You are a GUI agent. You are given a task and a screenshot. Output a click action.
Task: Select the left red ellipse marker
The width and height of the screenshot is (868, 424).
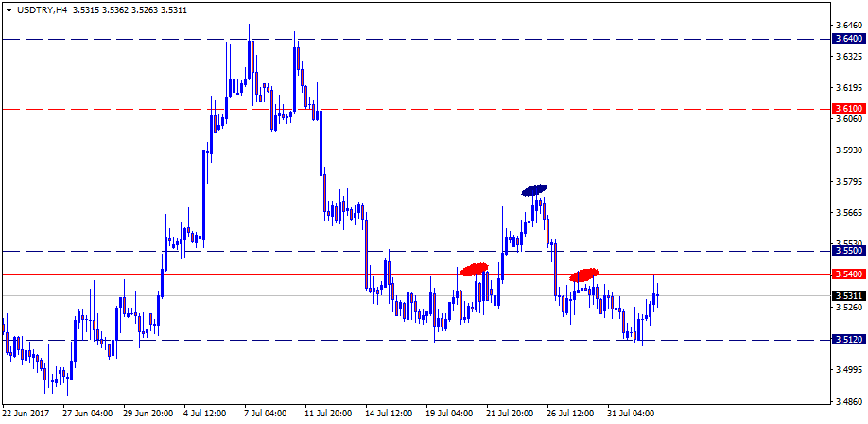click(474, 269)
